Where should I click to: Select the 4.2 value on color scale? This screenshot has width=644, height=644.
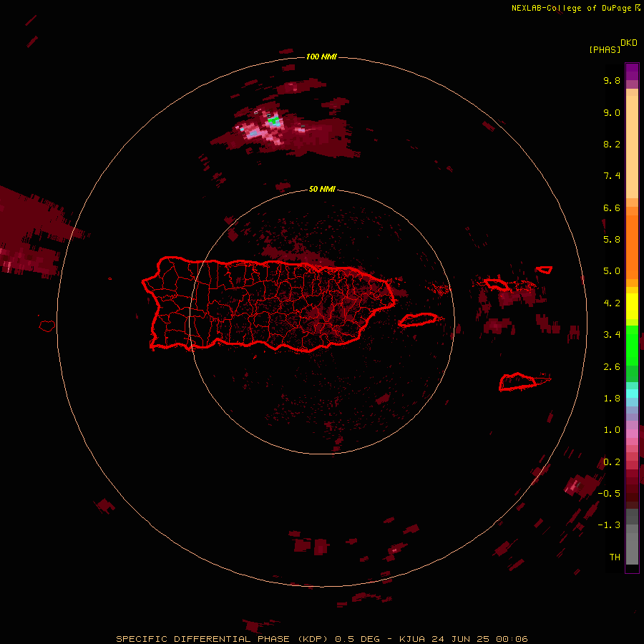612,303
